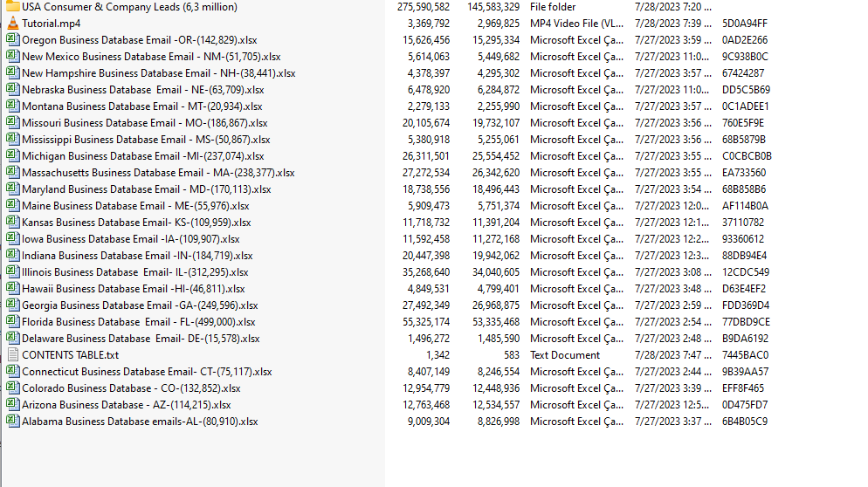The width and height of the screenshot is (868, 487).
Task: Select the Alabama Business Database emails file name
Action: tap(140, 422)
